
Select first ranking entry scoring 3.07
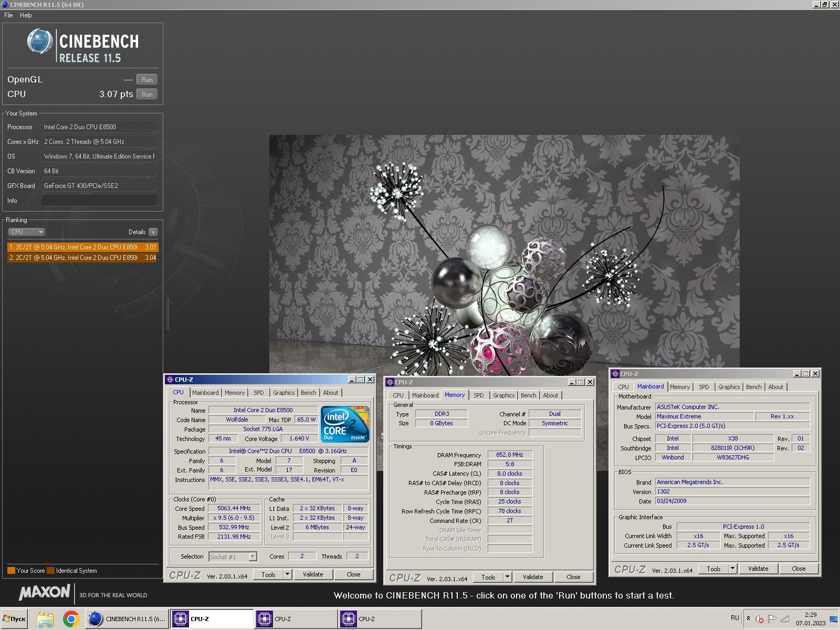coord(82,247)
